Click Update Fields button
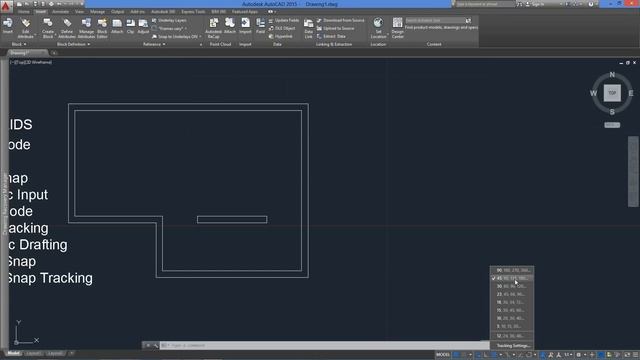This screenshot has width=640, height=360. 284,20
